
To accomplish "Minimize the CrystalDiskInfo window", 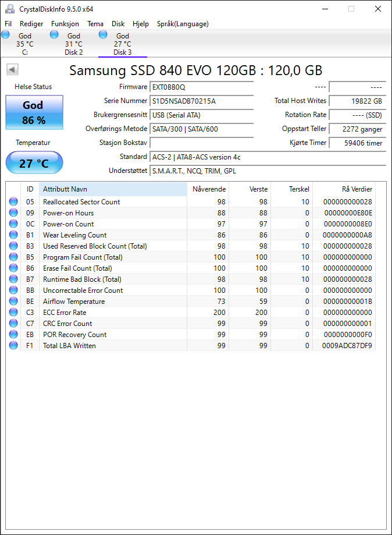I will point(325,9).
